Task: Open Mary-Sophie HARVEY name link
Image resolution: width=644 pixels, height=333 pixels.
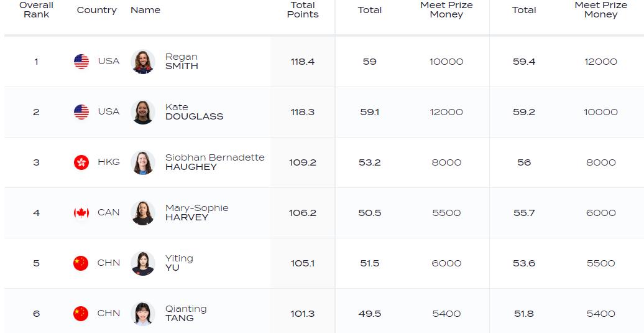Action: 196,212
